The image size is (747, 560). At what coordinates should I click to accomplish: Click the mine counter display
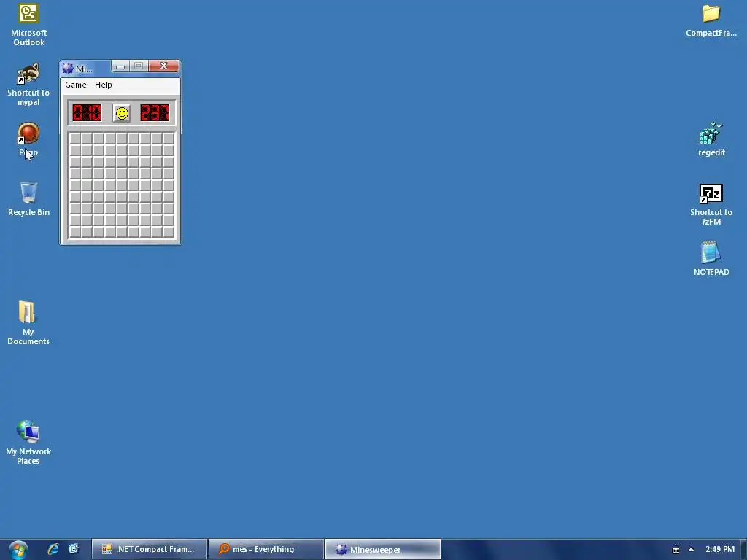tap(87, 113)
